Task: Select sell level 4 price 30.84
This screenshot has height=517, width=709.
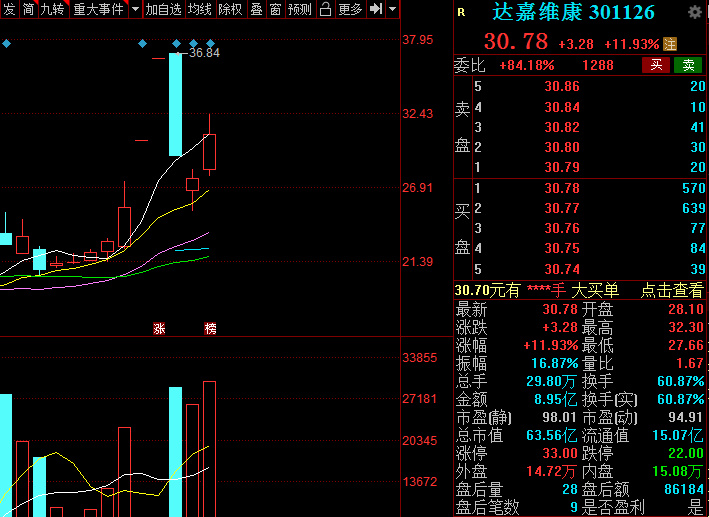Action: coord(562,107)
